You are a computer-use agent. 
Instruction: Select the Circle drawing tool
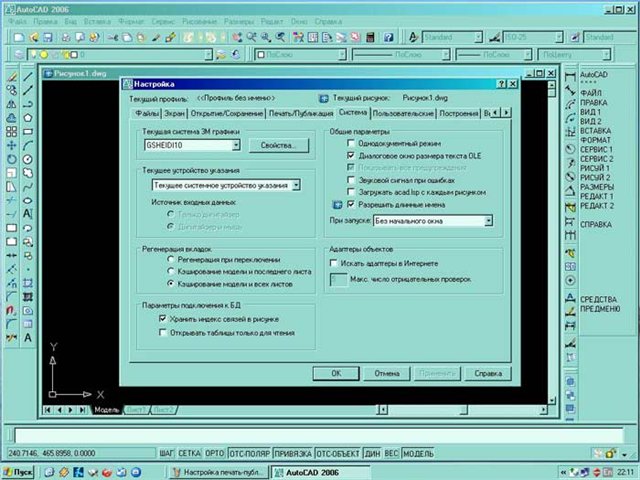coord(28,159)
